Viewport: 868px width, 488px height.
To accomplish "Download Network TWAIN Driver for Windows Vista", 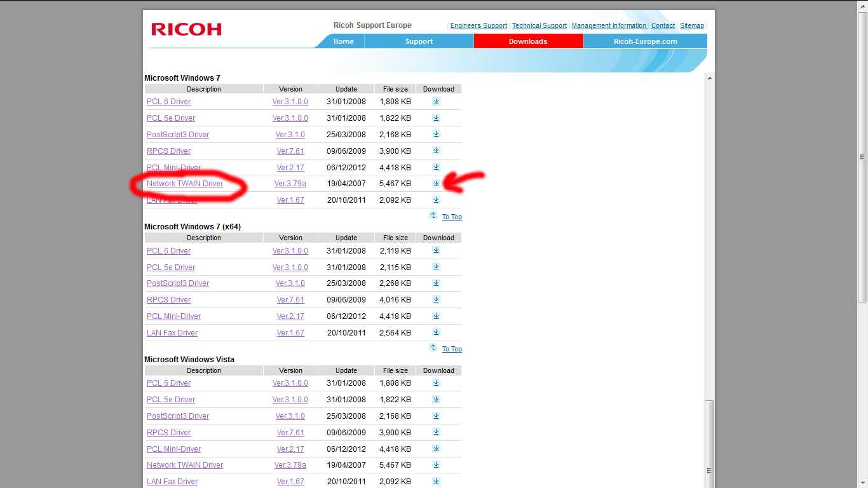I will [436, 464].
